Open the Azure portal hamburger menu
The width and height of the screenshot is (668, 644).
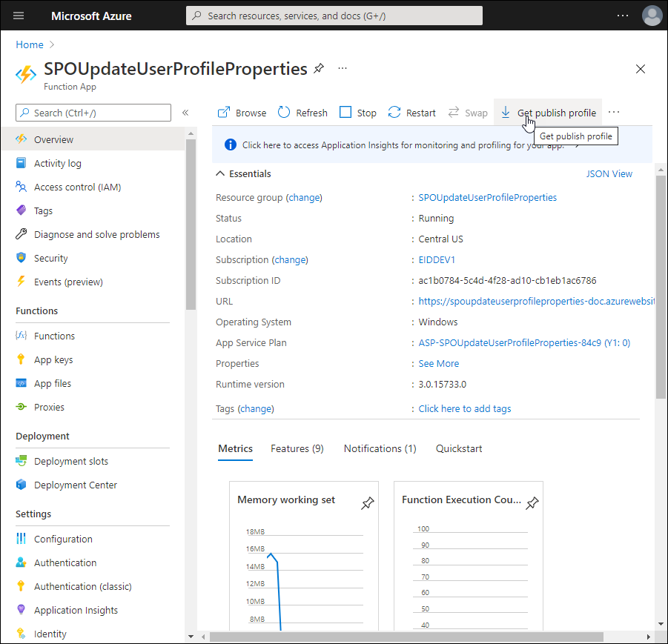pyautogui.click(x=19, y=16)
